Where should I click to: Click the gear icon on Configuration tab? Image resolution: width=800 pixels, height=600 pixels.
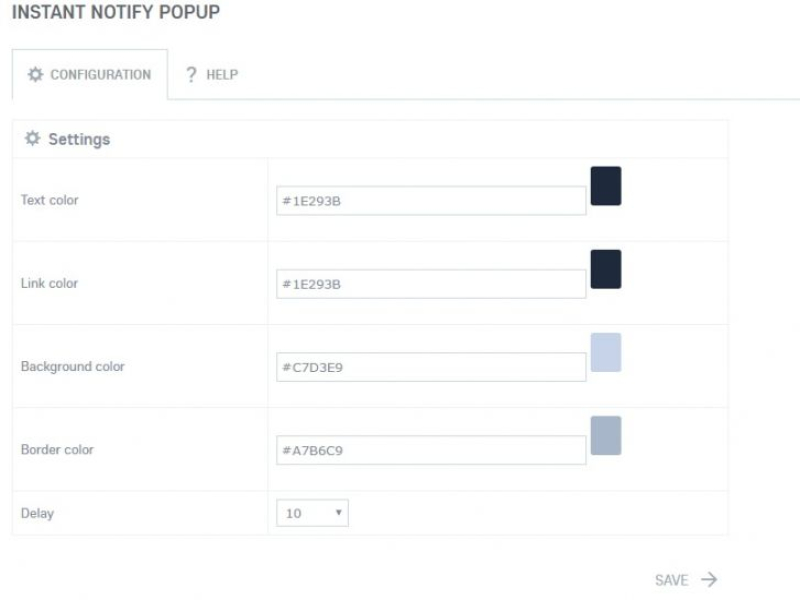coord(35,75)
